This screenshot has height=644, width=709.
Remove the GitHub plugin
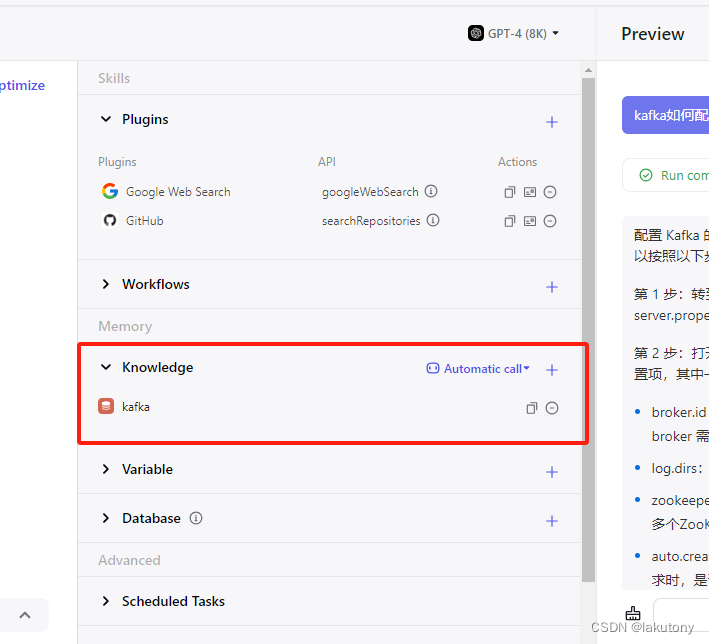tap(550, 221)
